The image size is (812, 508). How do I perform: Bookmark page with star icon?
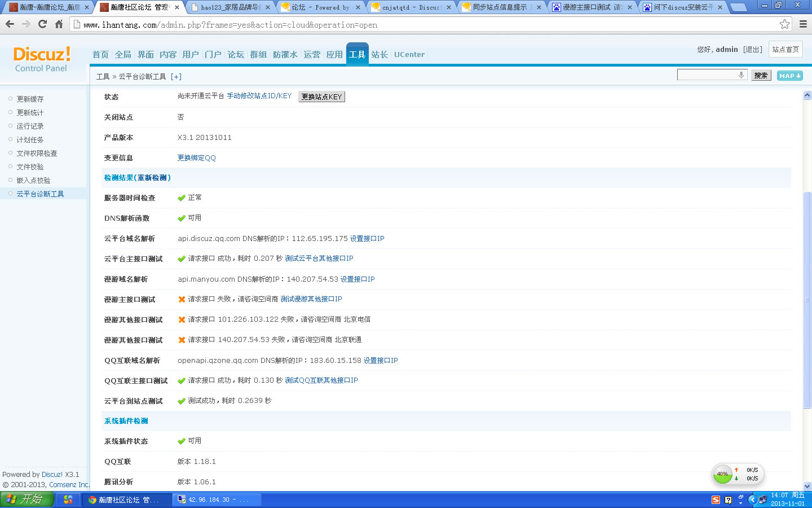point(784,24)
